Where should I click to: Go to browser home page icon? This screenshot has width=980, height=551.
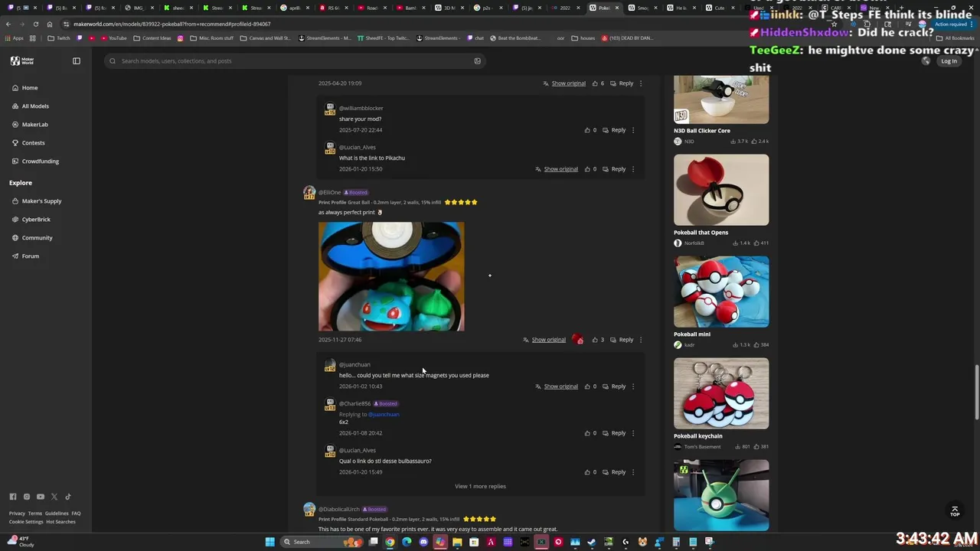50,24
